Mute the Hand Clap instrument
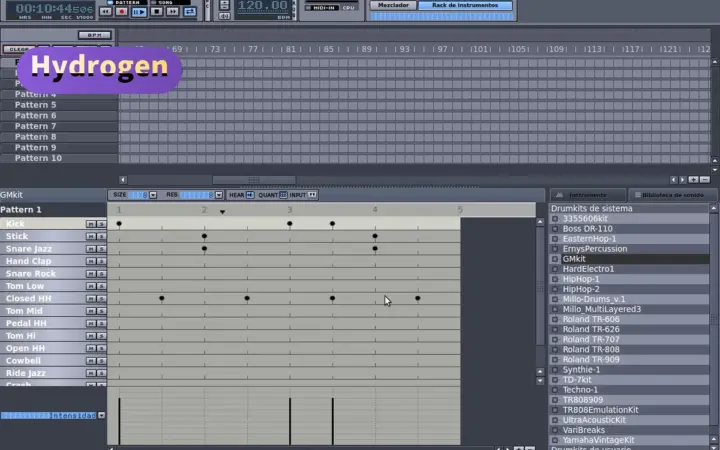The width and height of the screenshot is (720, 450). [91, 261]
